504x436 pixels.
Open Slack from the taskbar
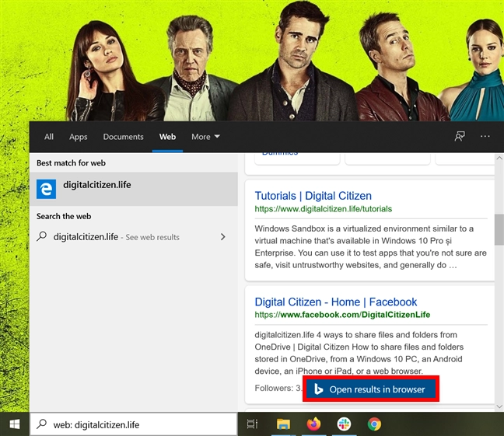[x=344, y=424]
